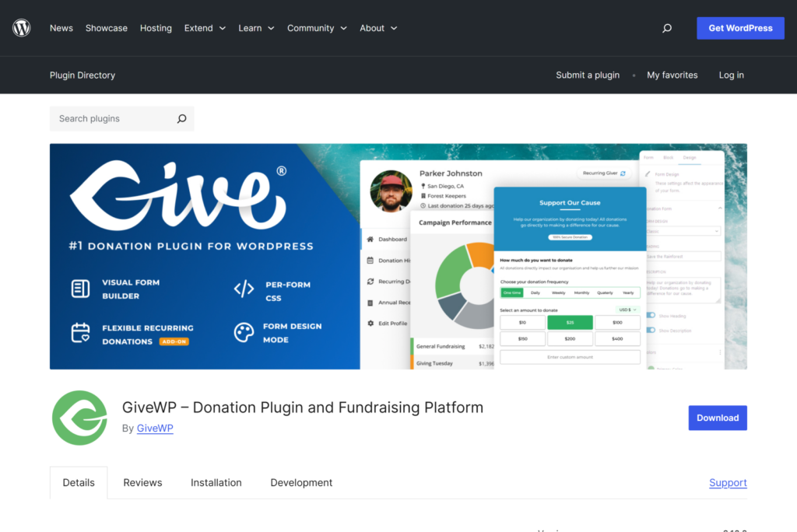Open Submit a plugin link
797x532 pixels.
[x=588, y=75]
